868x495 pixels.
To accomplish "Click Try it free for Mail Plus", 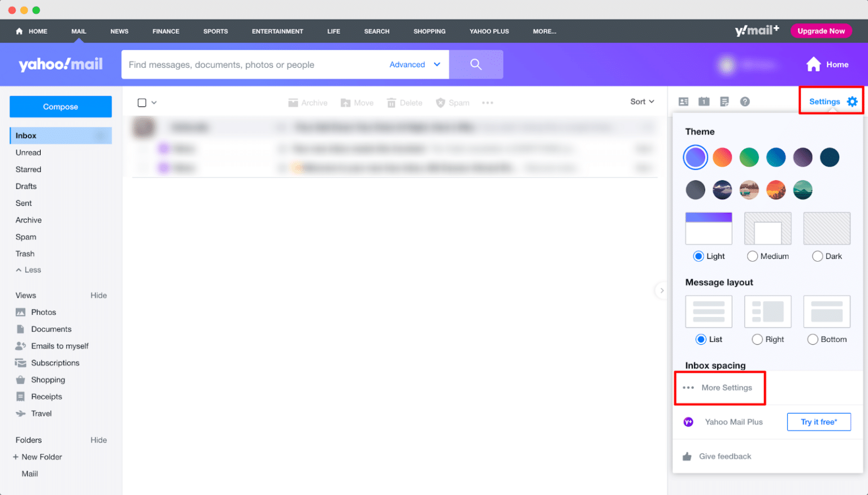I will pyautogui.click(x=819, y=422).
